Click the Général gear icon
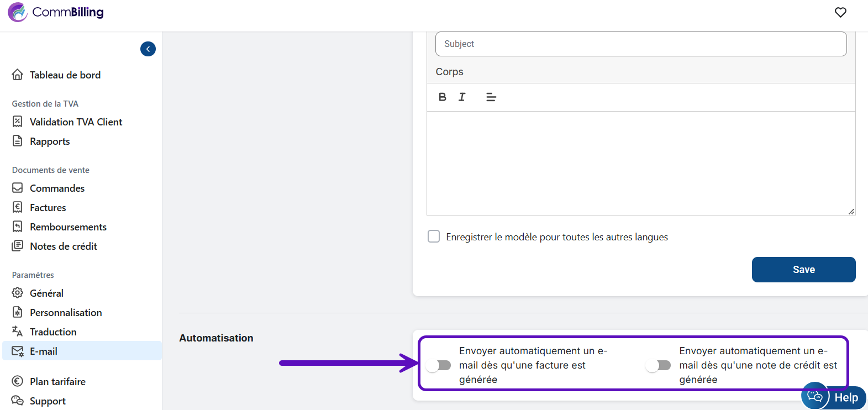The height and width of the screenshot is (410, 868). [18, 293]
